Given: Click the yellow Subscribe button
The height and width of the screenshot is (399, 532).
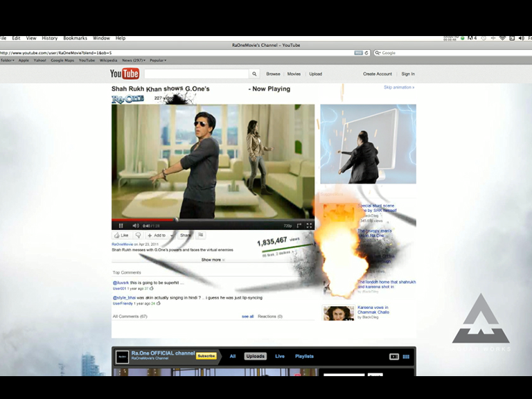Looking at the screenshot, I should tap(206, 356).
